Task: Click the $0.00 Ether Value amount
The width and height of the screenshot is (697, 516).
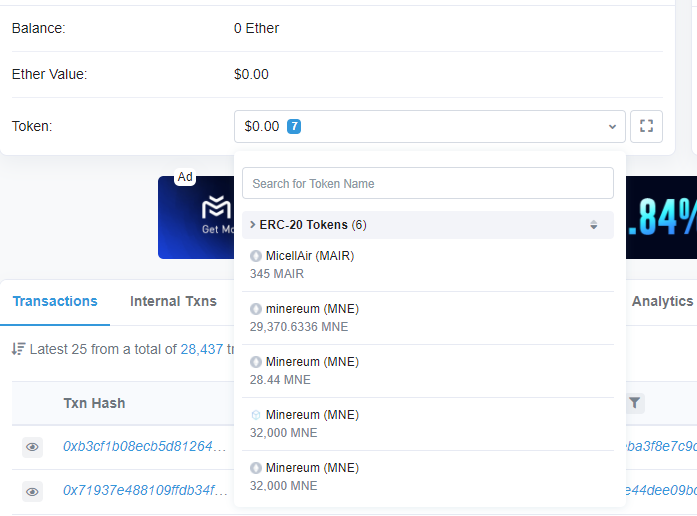Action: [251, 74]
